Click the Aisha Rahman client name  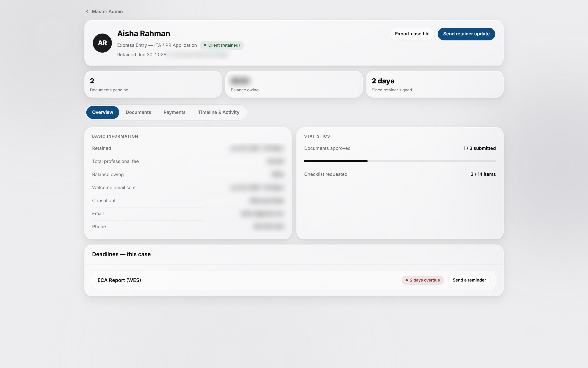point(144,34)
